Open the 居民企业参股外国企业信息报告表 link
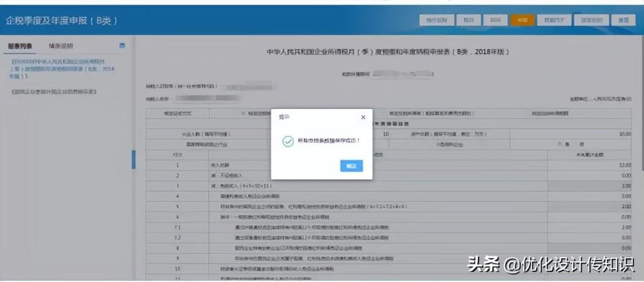The height and width of the screenshot is (282, 644). tap(54, 92)
